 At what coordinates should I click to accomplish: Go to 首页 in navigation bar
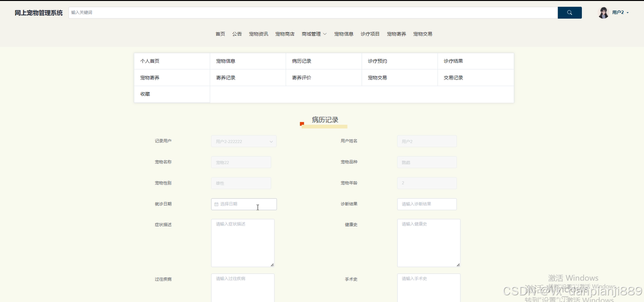(220, 34)
